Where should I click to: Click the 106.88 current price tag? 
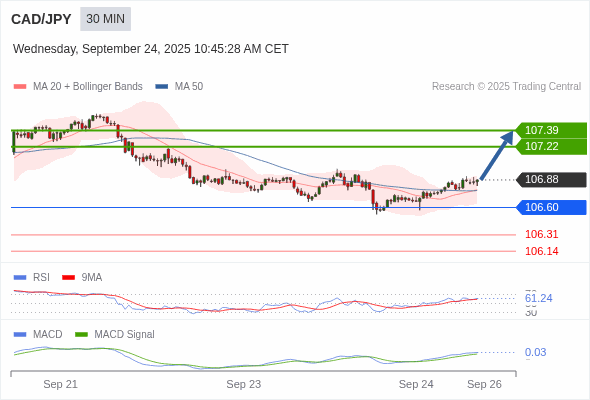[x=551, y=179]
